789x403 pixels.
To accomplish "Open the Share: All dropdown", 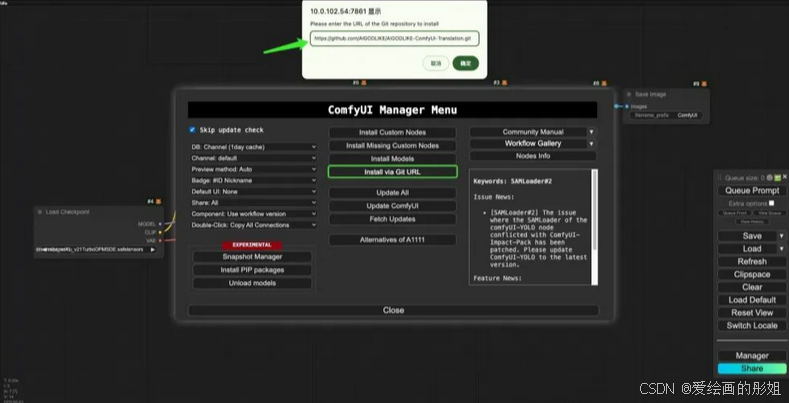I will [254, 203].
